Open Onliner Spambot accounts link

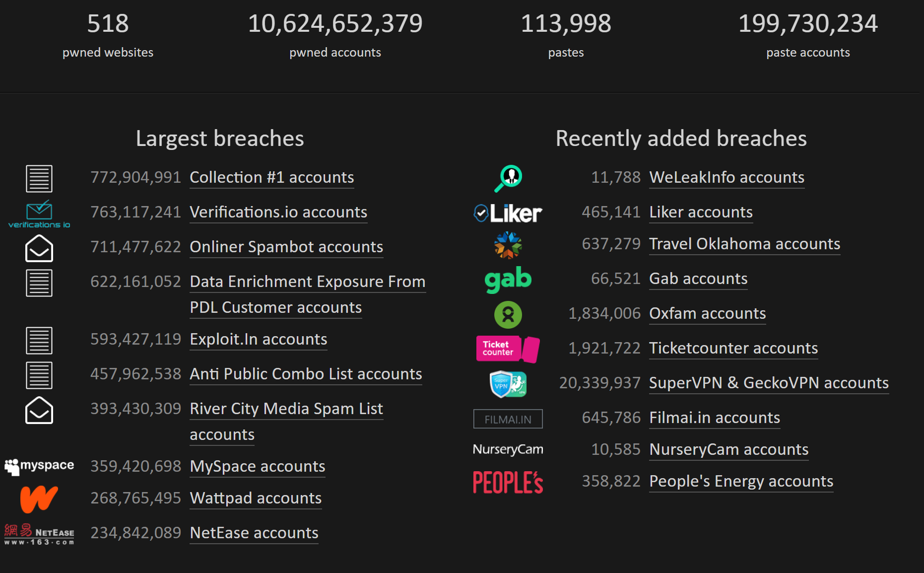coord(286,247)
